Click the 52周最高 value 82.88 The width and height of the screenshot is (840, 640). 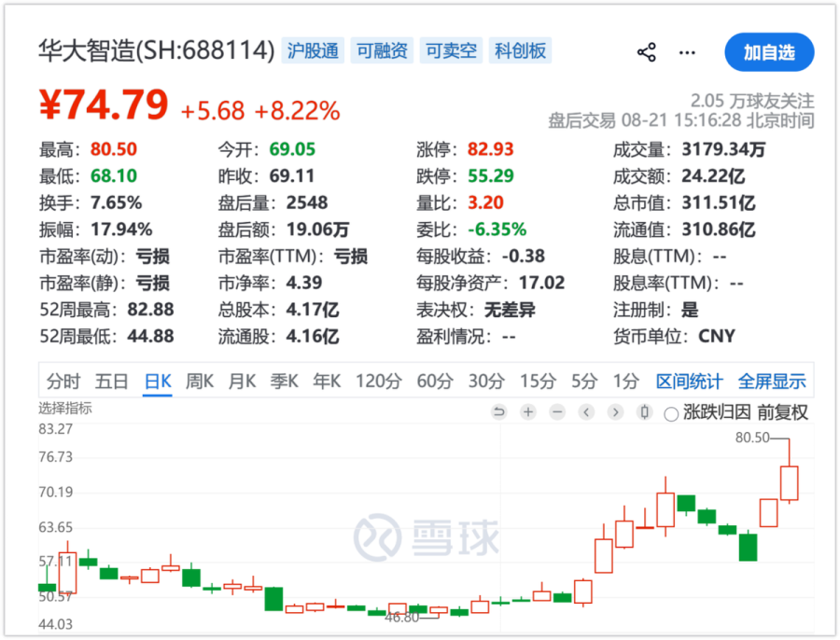(150, 309)
